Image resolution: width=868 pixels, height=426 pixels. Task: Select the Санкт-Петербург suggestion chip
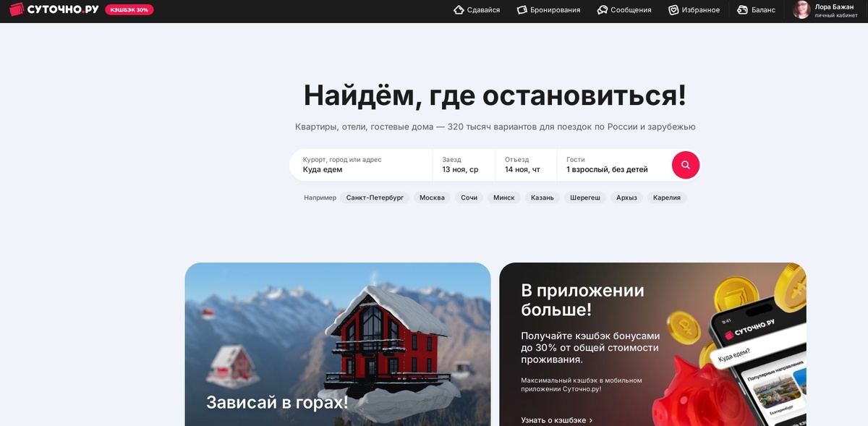pos(375,197)
